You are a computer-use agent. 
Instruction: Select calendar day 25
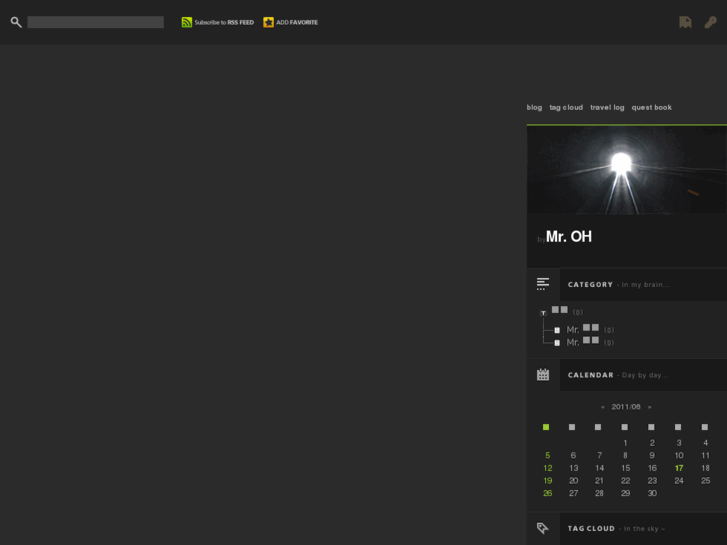(x=705, y=481)
